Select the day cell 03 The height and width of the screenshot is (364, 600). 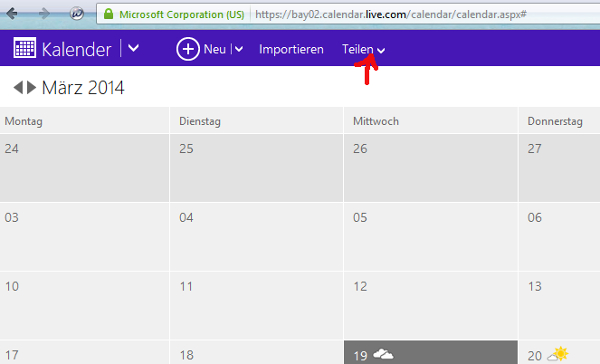pyautogui.click(x=84, y=237)
